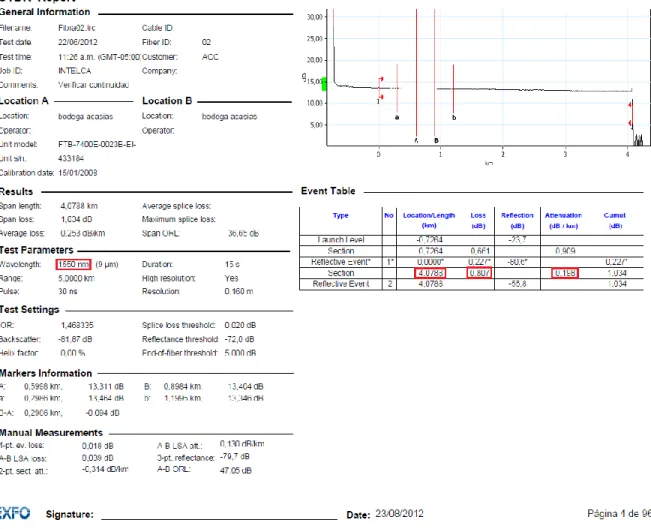
Task: Select the B-A distance 0,2906 km
Action: point(43,413)
